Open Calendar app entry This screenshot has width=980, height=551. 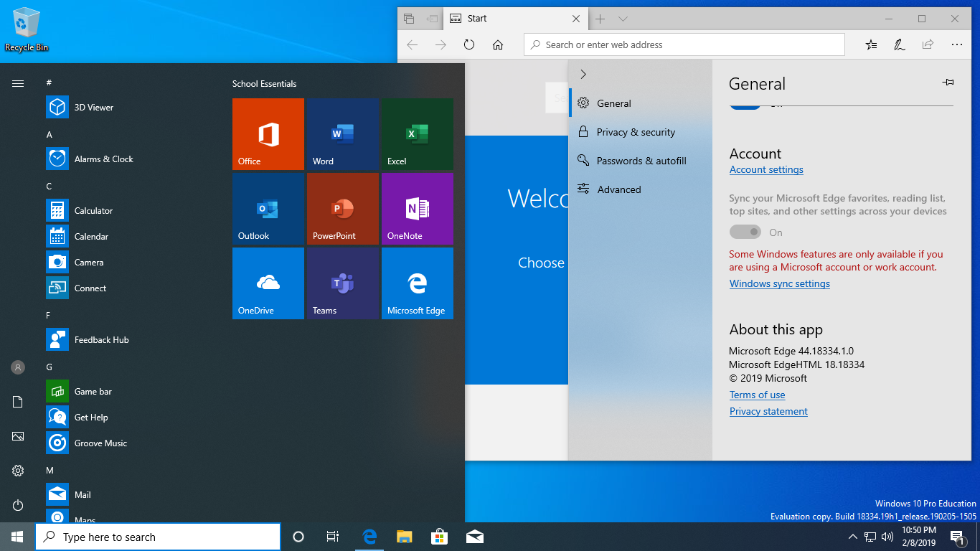(x=129, y=237)
